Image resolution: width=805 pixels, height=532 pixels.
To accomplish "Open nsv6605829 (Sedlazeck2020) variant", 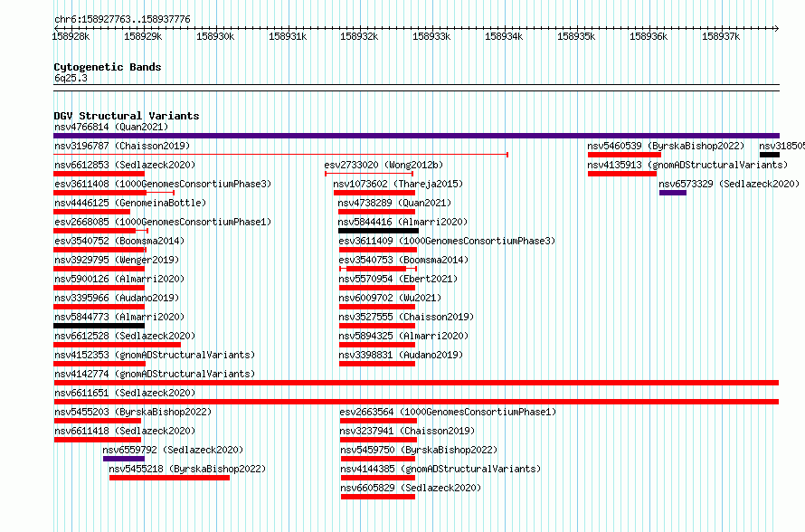I will [412, 488].
